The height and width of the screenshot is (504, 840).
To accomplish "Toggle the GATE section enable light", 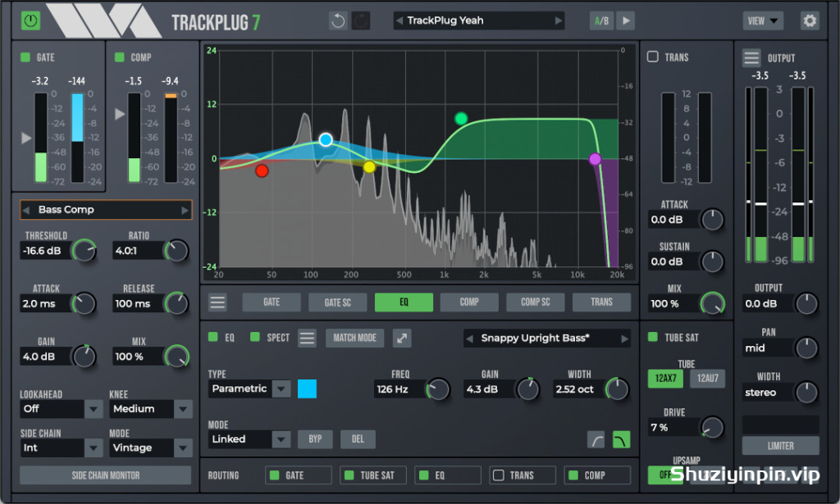I will [25, 57].
